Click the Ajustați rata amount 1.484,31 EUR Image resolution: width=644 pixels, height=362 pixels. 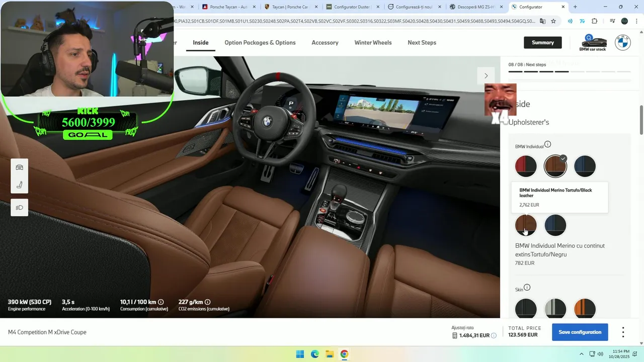pyautogui.click(x=474, y=335)
